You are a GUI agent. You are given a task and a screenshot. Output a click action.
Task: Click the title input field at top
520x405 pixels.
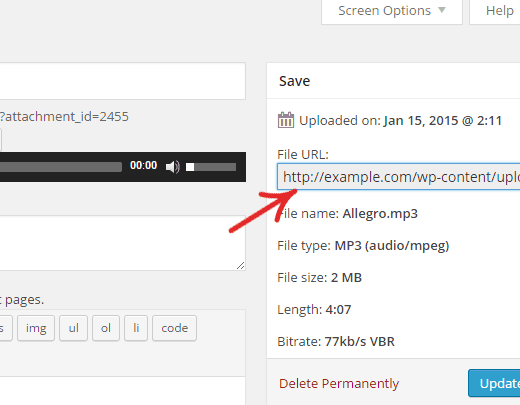click(x=123, y=81)
